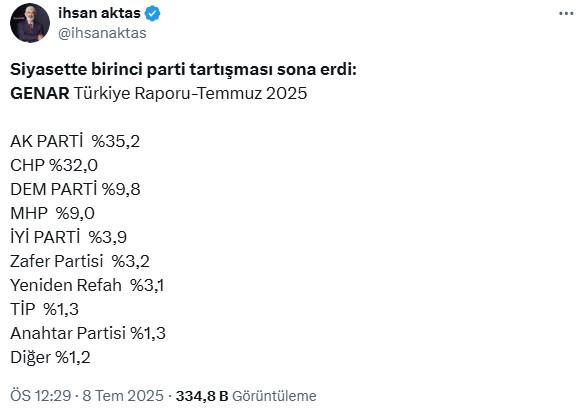The width and height of the screenshot is (583, 413).
Task: Select the İYİ PARTİ %3,9 line
Action: tap(68, 237)
